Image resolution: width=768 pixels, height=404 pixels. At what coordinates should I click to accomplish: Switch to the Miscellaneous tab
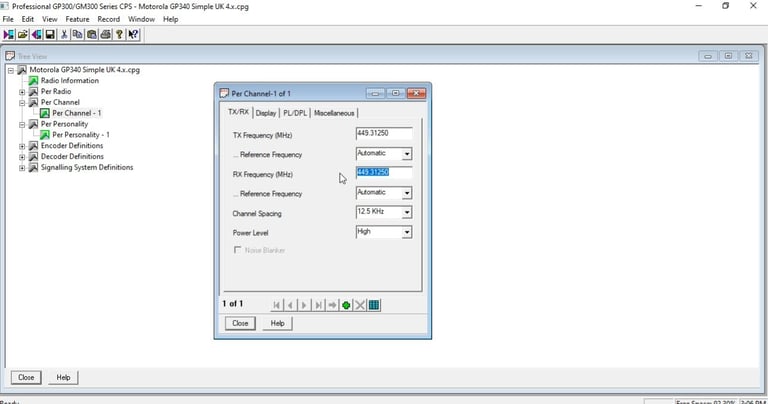click(x=334, y=113)
